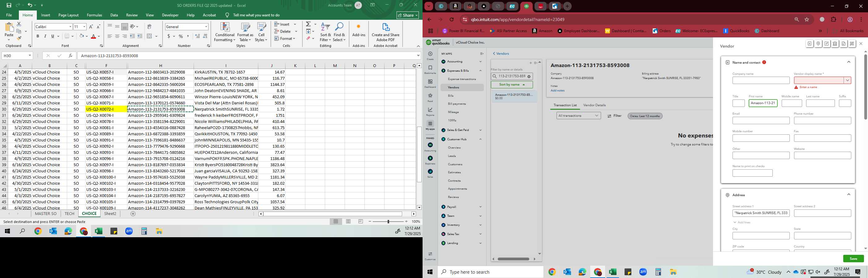Screen dimensions: 868x278
Task: Click the Save button in Vendor panel
Action: point(853,259)
